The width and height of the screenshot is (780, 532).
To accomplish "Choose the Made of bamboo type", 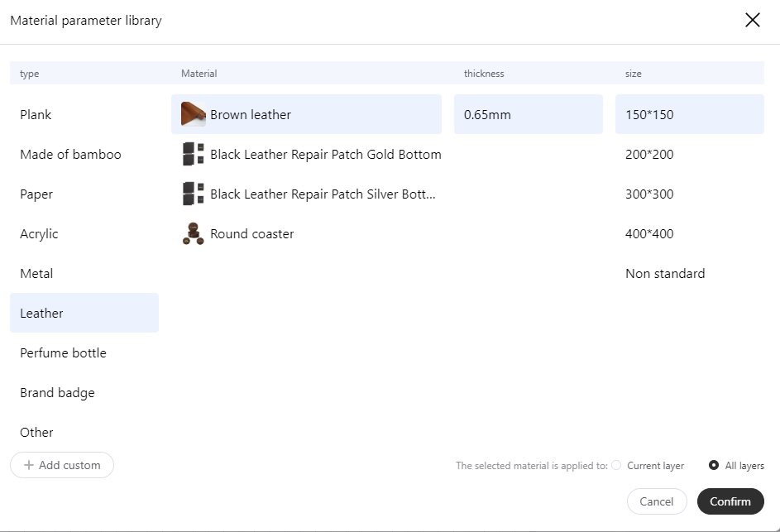I will pos(70,154).
